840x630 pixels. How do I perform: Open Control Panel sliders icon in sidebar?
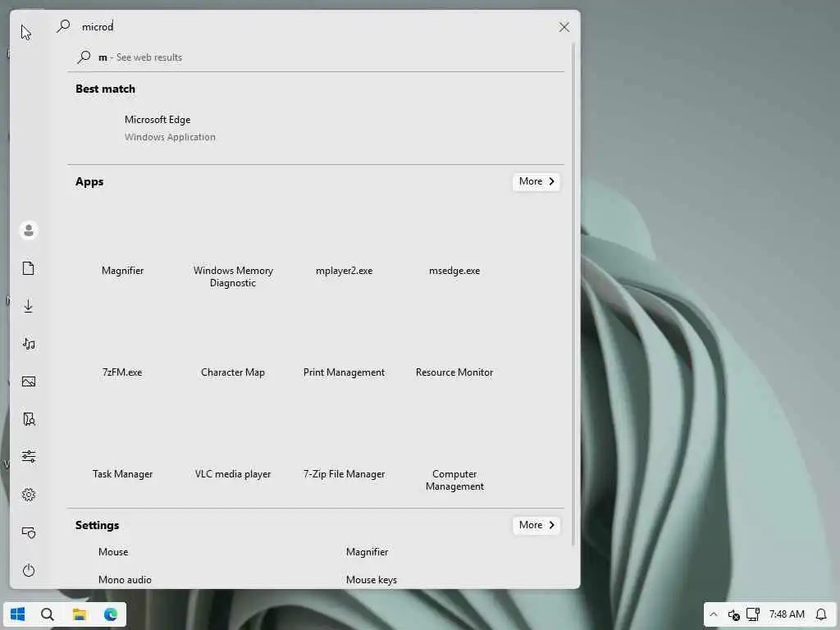point(29,456)
